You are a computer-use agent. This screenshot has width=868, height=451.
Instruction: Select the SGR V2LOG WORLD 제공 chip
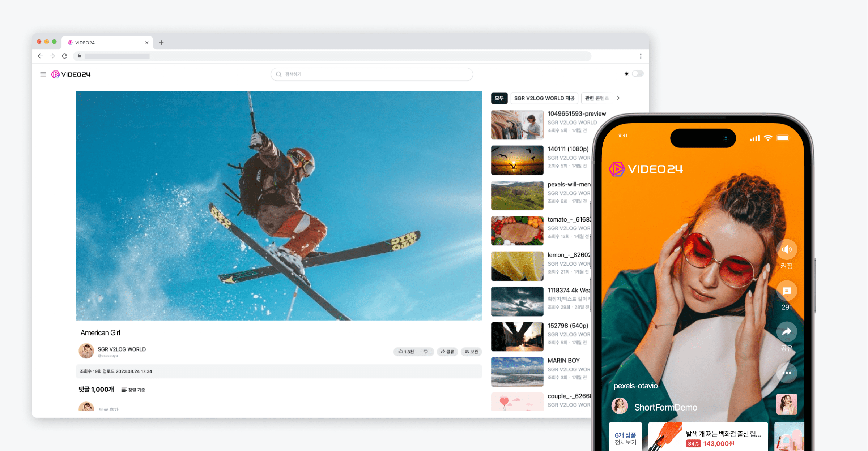click(x=544, y=98)
